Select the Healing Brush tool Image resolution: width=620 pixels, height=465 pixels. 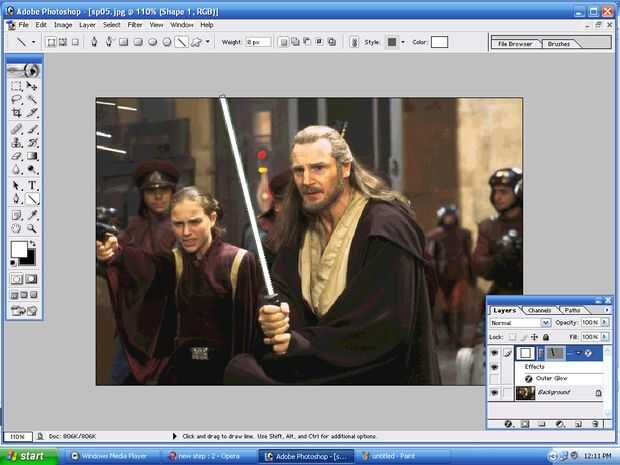click(x=16, y=129)
